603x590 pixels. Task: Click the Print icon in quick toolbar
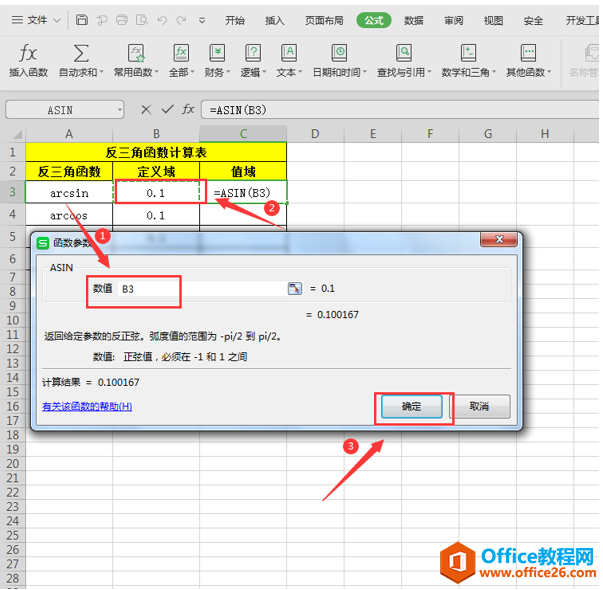click(122, 20)
